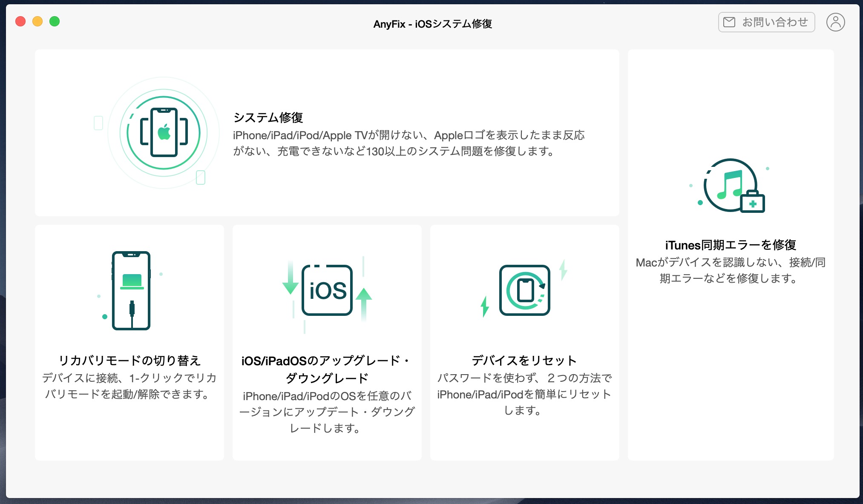Click the お問い合わせ contact button

coord(766,22)
